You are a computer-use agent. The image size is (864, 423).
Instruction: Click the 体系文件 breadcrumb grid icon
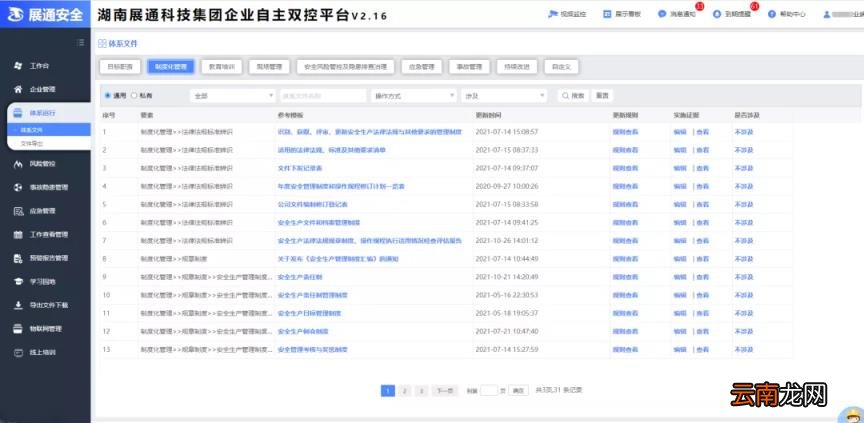click(x=102, y=44)
